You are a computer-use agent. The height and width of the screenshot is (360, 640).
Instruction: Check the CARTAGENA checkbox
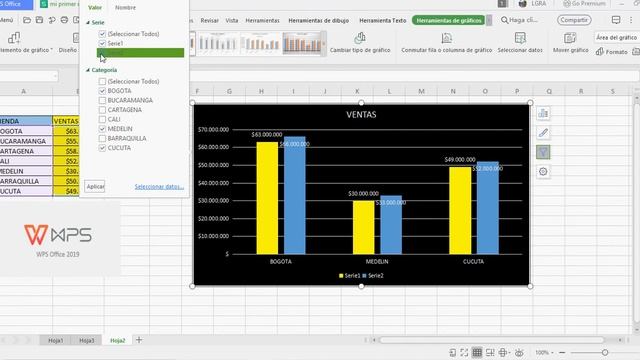[102, 110]
